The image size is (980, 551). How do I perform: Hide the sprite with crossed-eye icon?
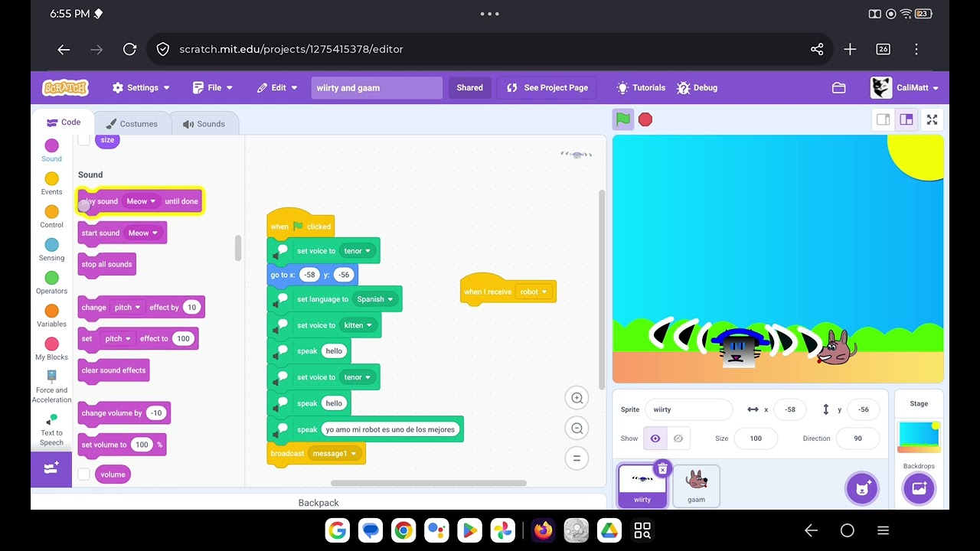pos(678,439)
